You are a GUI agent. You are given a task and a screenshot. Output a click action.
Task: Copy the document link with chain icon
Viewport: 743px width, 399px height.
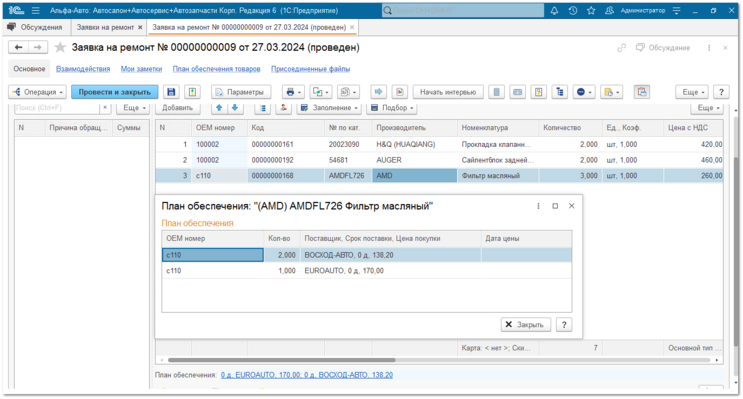[x=621, y=47]
